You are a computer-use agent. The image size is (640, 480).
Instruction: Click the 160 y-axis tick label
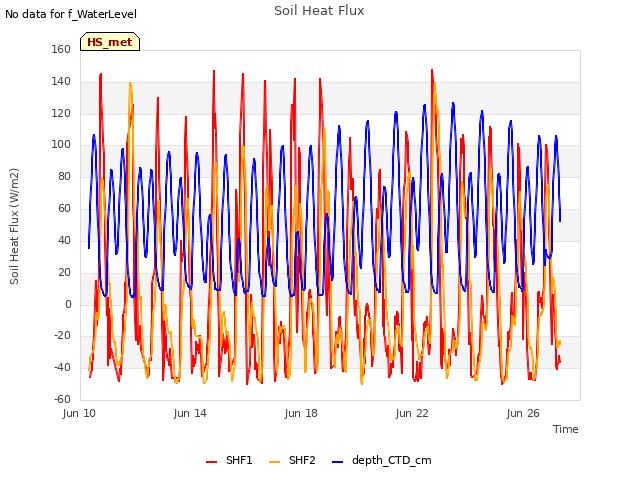61,49
